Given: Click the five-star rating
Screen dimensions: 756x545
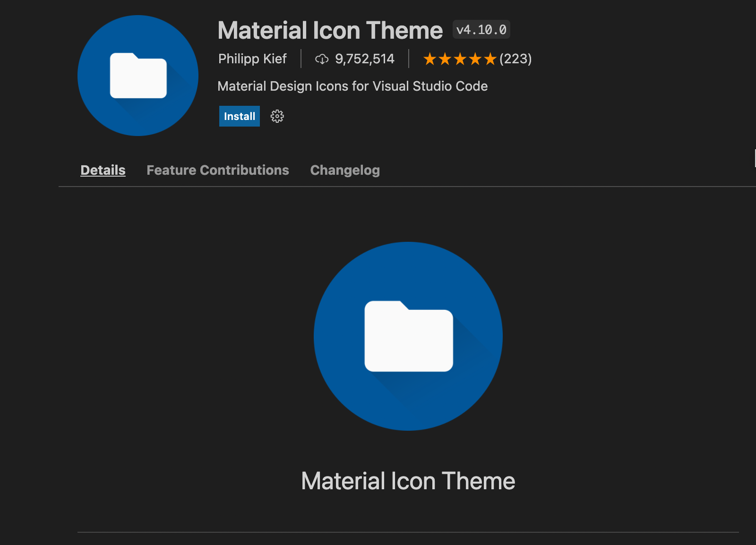Looking at the screenshot, I should pos(460,59).
